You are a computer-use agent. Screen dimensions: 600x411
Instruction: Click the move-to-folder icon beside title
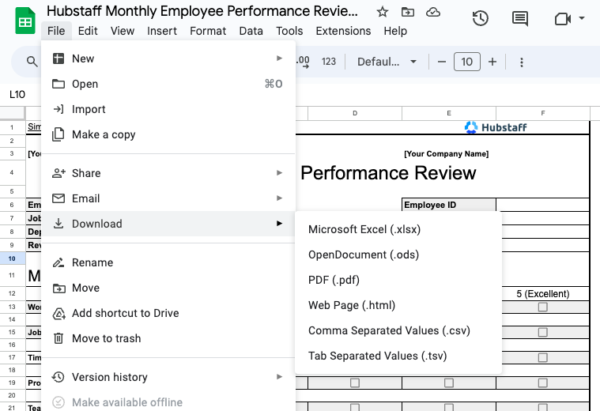408,12
